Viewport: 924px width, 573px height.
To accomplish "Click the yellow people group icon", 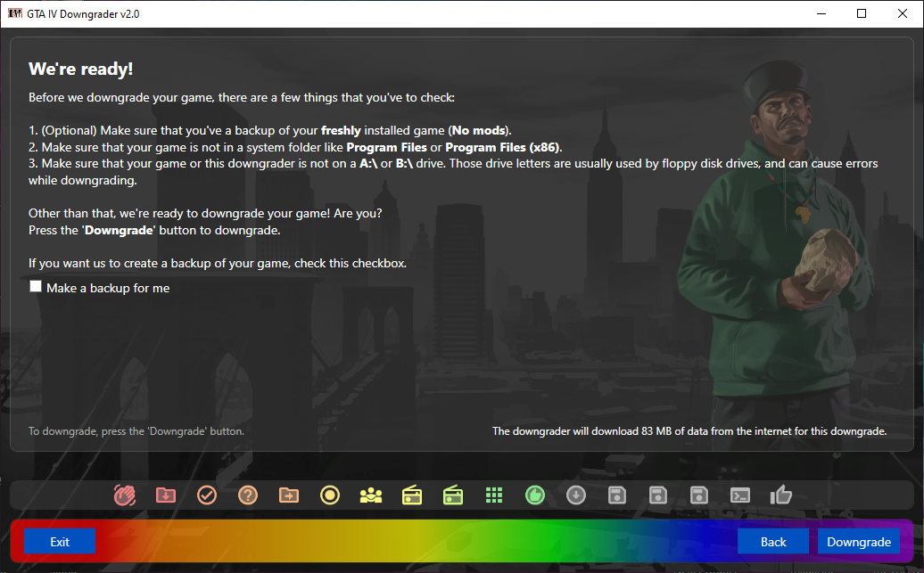I will tap(371, 495).
